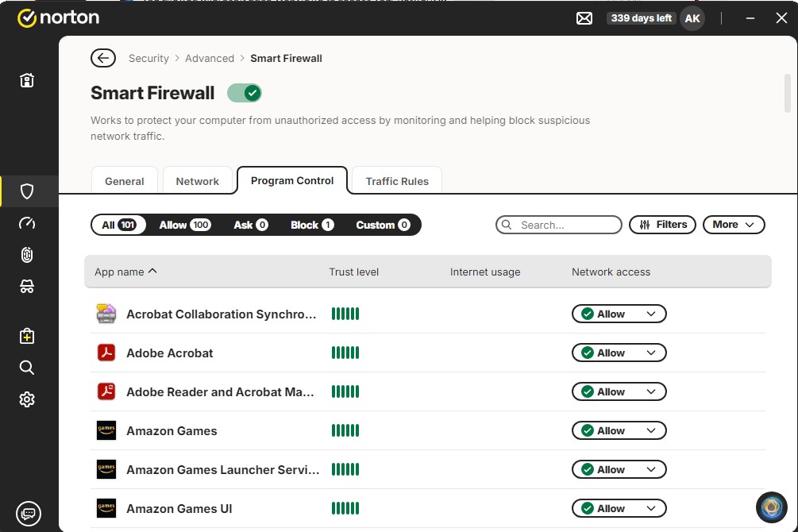The image size is (798, 532).
Task: Open Allow dropdown for Acrobat Collaboration Synchronizer
Action: pyautogui.click(x=619, y=314)
